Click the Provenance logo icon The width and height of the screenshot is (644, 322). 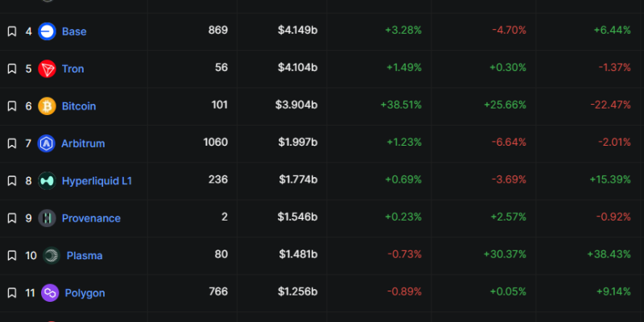pyautogui.click(x=47, y=218)
